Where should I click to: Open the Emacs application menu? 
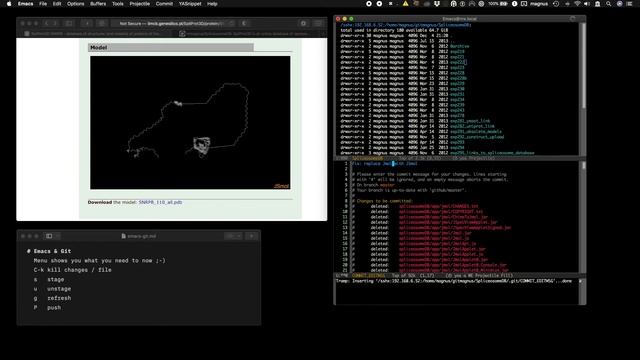(25, 4)
